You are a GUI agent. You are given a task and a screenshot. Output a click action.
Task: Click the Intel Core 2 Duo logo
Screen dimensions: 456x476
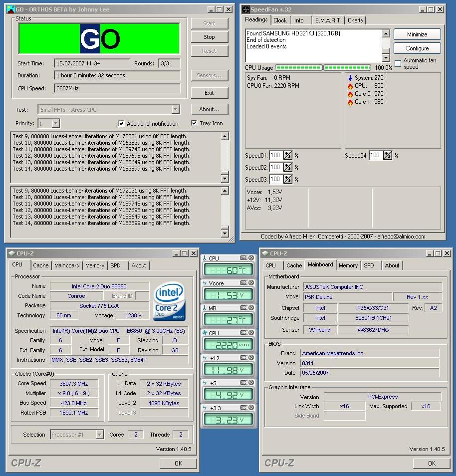coord(170,301)
